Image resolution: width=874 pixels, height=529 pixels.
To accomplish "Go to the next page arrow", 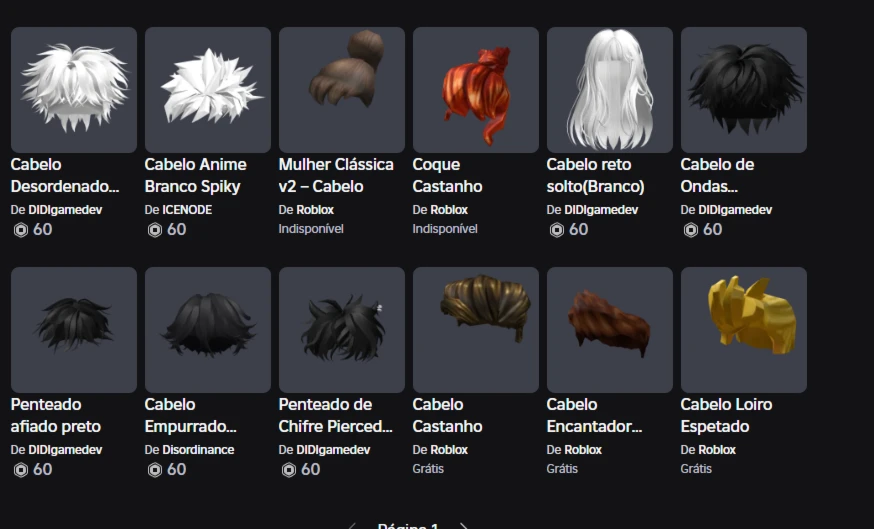I will coord(463,526).
